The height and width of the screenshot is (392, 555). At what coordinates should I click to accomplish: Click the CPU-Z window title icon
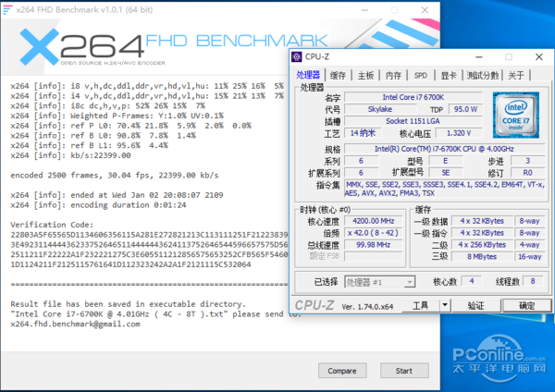click(297, 56)
